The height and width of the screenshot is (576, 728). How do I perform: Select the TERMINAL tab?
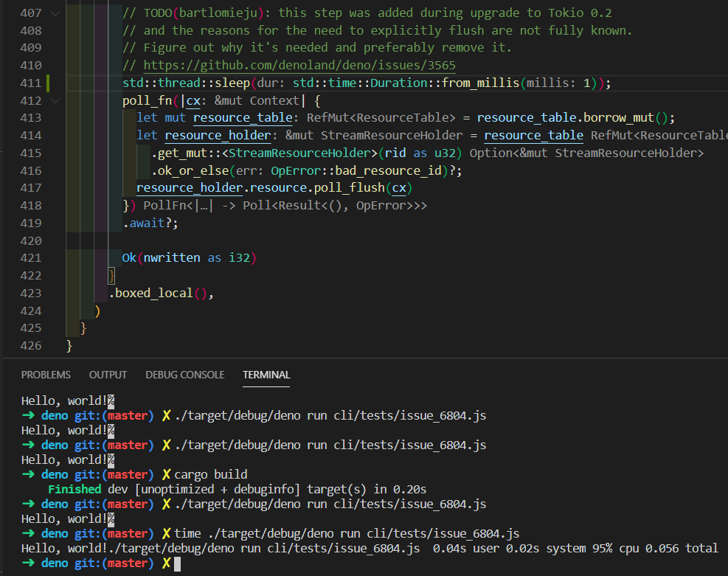(x=266, y=375)
